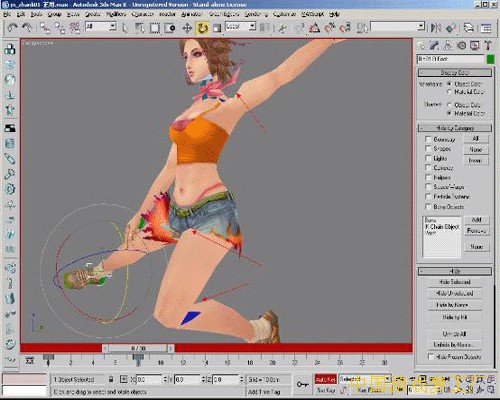500x400 pixels.
Task: Check the Shapes hide category box
Action: click(x=428, y=148)
